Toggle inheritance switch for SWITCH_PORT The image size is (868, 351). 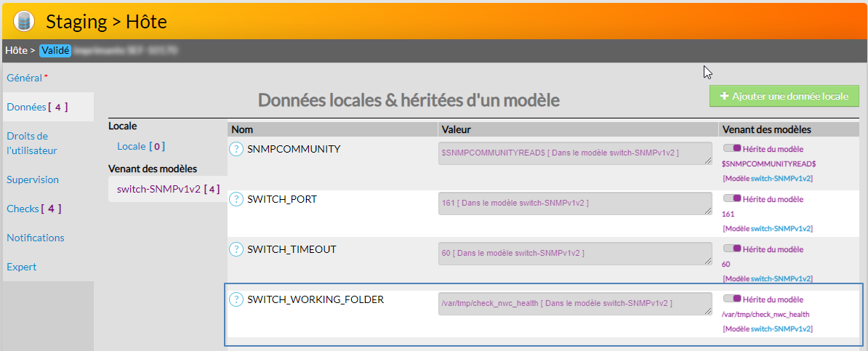click(x=731, y=198)
